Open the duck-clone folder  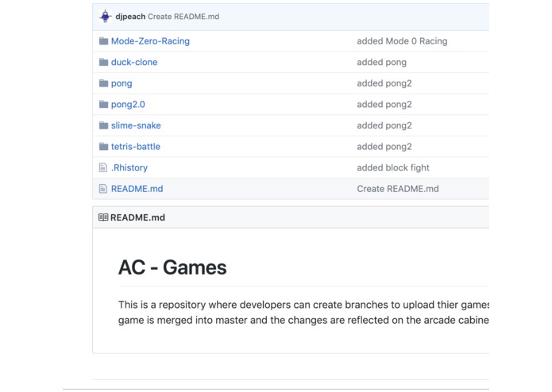click(x=134, y=62)
